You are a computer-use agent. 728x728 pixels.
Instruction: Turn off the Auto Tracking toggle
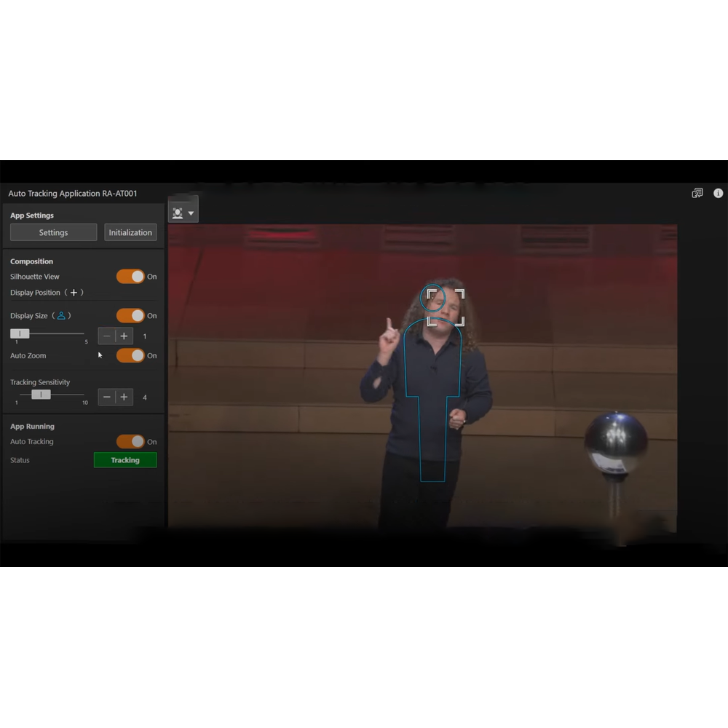(x=131, y=442)
